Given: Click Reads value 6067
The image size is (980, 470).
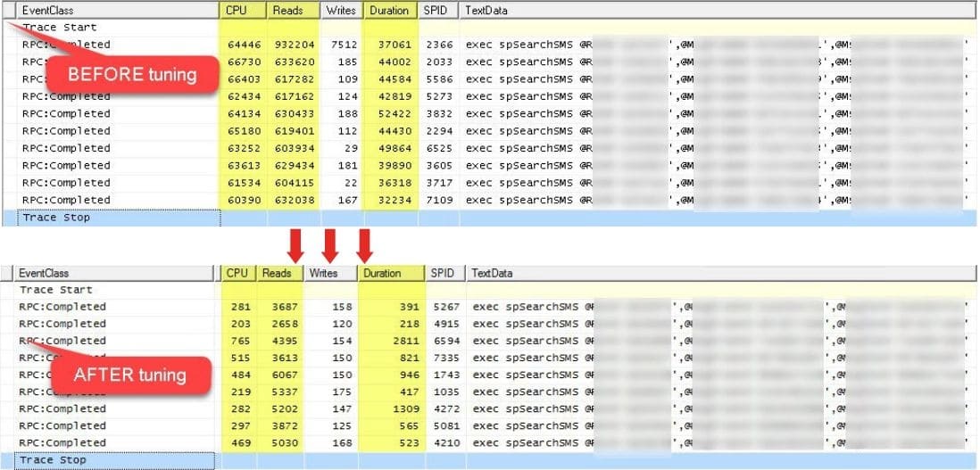Looking at the screenshot, I should (285, 375).
